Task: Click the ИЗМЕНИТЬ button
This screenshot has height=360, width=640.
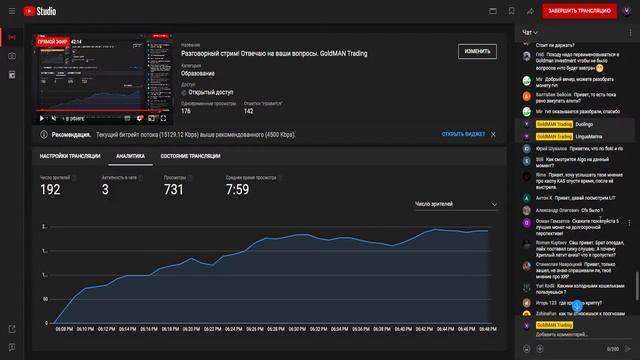Action: 477,51
